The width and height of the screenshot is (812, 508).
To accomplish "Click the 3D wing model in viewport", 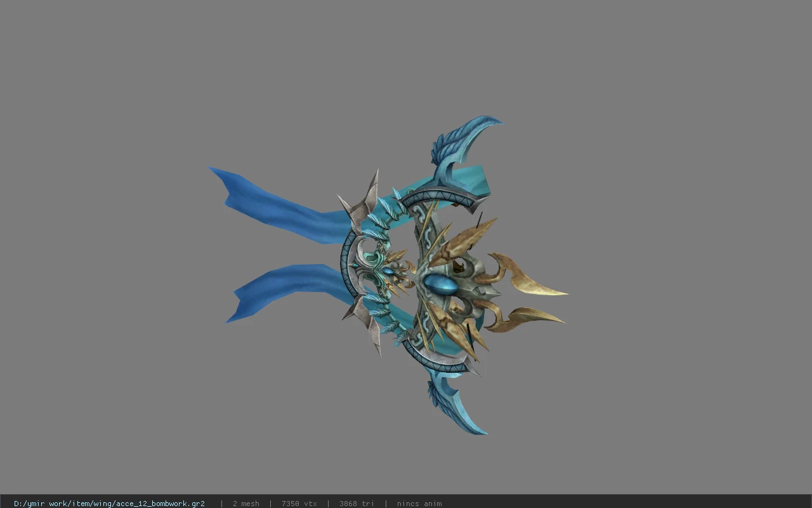I will [x=388, y=276].
